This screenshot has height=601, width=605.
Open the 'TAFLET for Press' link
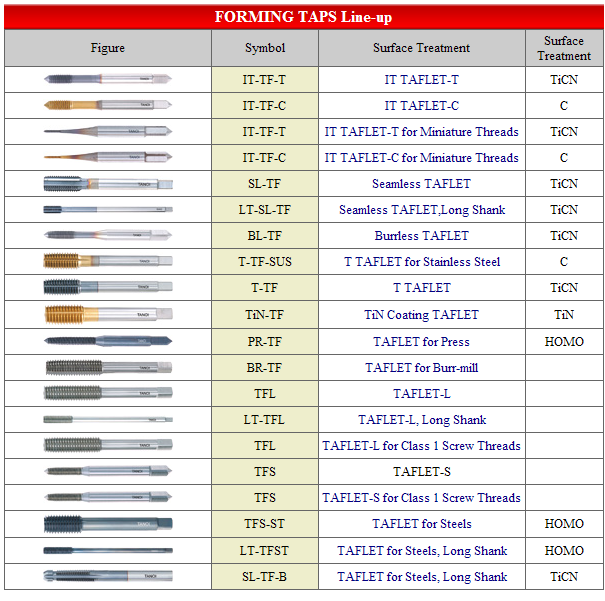point(421,341)
